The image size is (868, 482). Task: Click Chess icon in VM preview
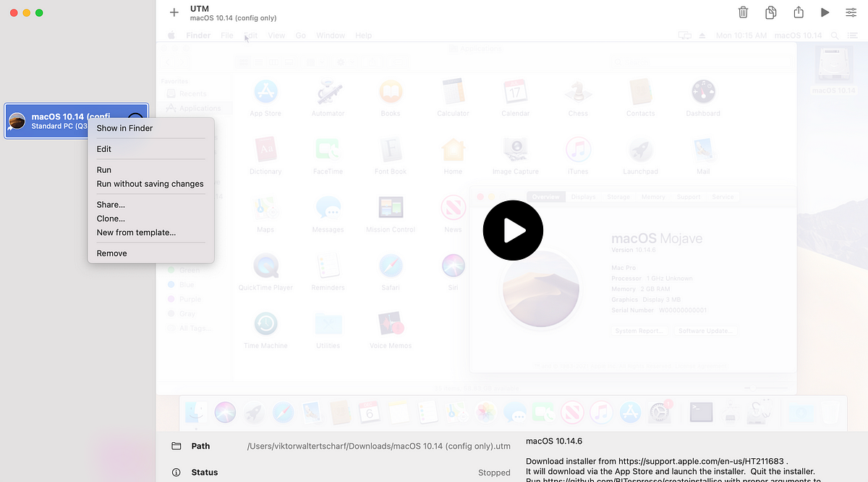tap(578, 93)
